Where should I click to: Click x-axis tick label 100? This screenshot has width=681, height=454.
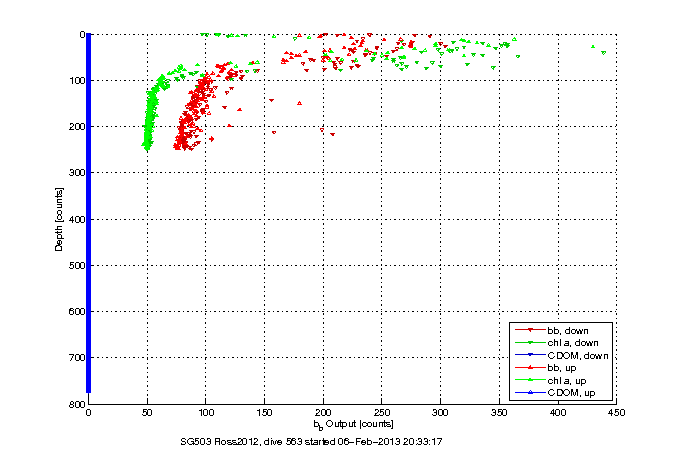[x=206, y=412]
